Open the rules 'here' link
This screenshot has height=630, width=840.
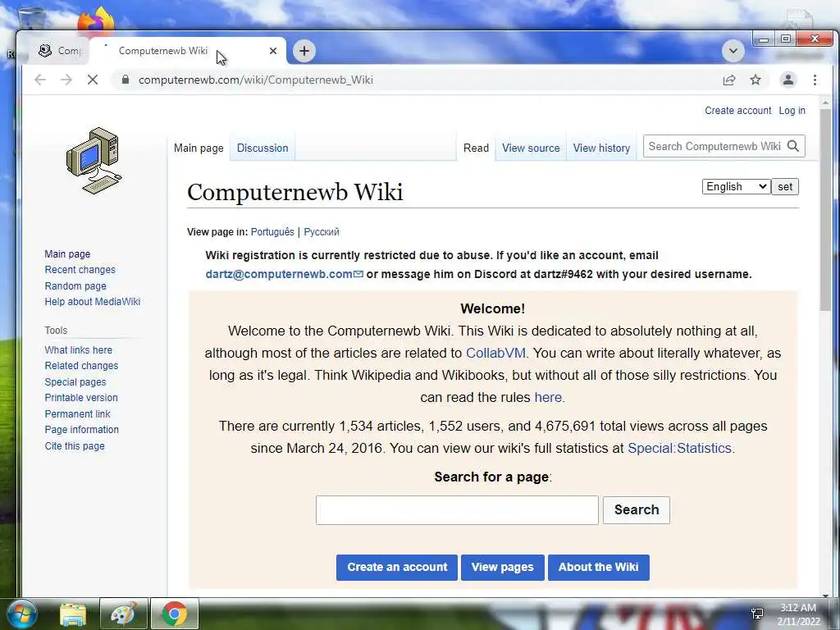tap(548, 398)
